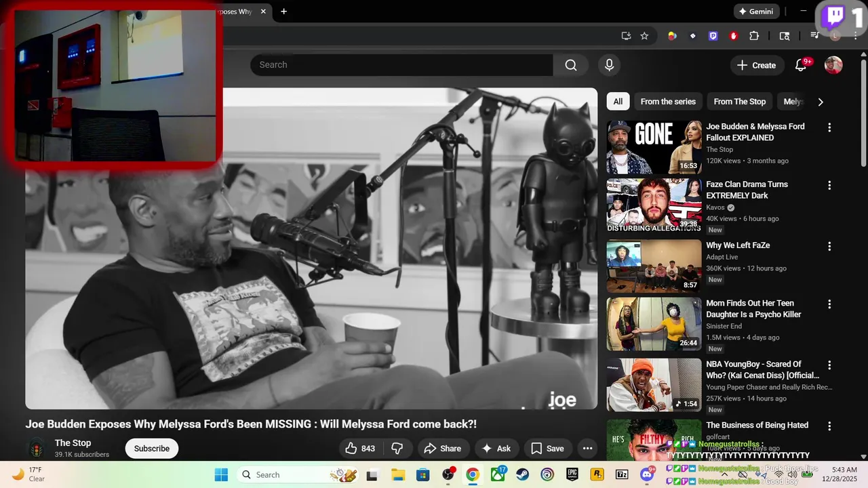Open Why We Left FaZe thumbnail
This screenshot has width=868, height=488.
click(x=654, y=266)
